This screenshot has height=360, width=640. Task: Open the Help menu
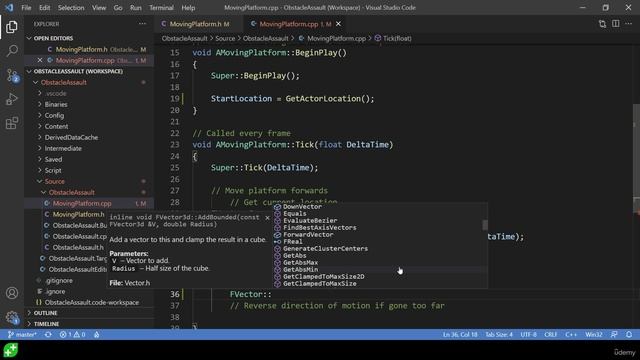(188, 7)
